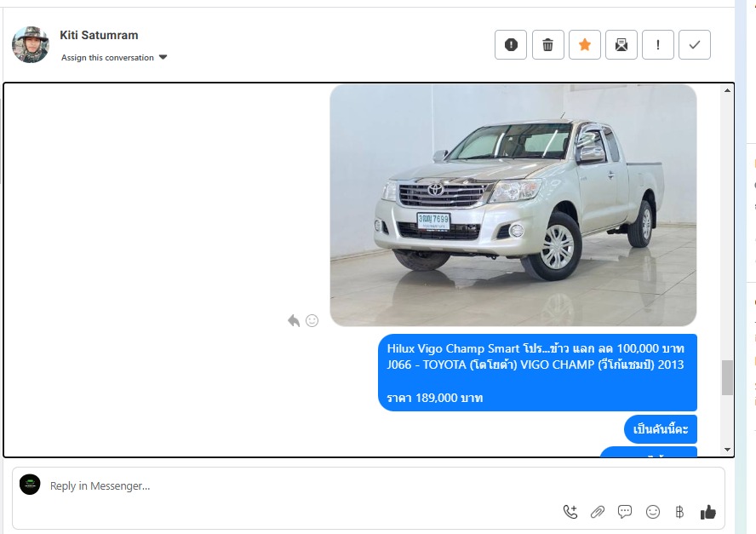React to truck photo with emoji
756x534 pixels.
pos(312,320)
